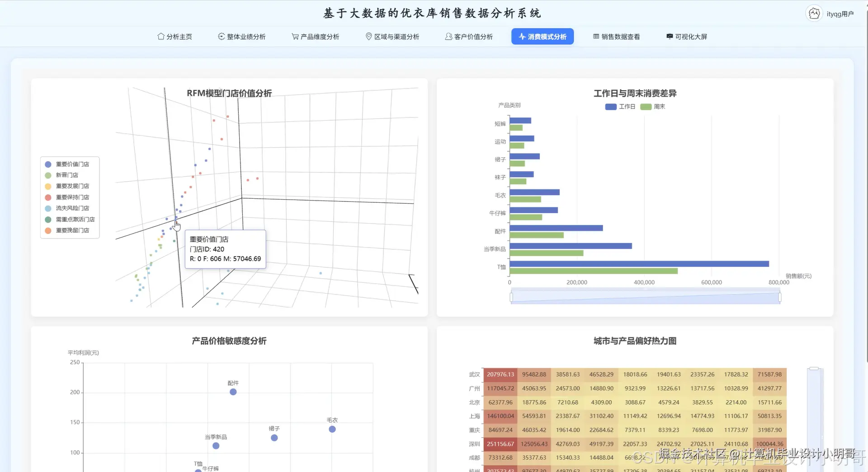Click the 整体业绩分析 compass icon
Screen dimensions: 868x472
(x=222, y=36)
